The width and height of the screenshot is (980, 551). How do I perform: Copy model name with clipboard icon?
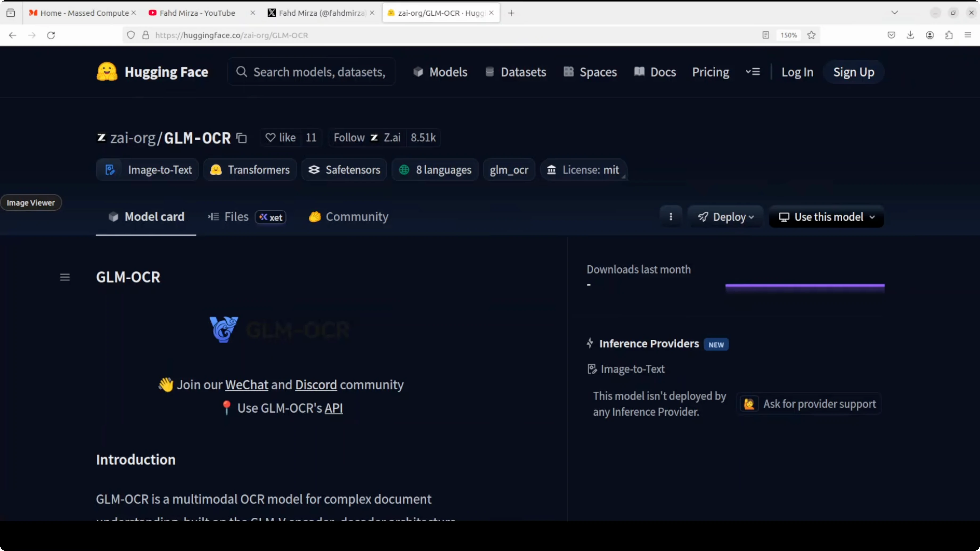(x=242, y=138)
